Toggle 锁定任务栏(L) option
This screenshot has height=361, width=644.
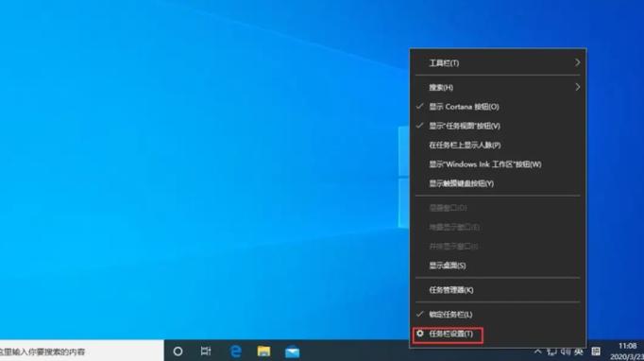(x=498, y=314)
